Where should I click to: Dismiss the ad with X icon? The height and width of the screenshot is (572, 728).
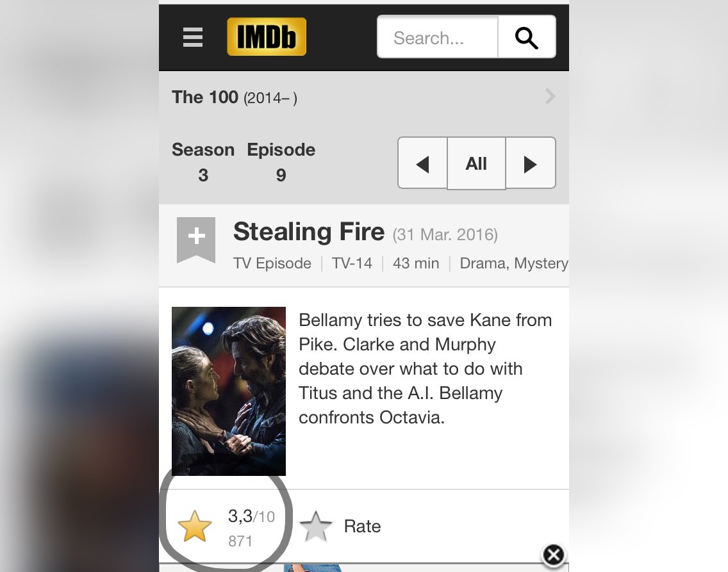(x=554, y=555)
